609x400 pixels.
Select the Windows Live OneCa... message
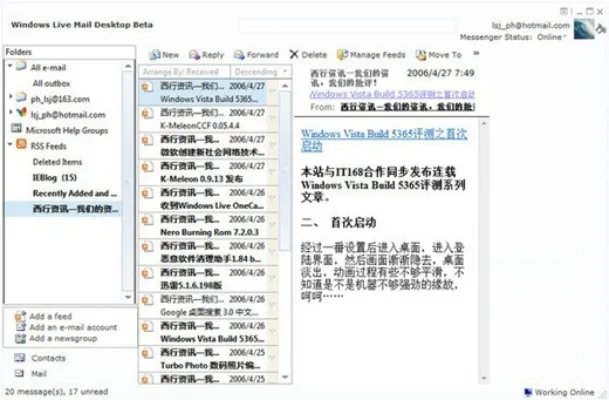tap(208, 198)
